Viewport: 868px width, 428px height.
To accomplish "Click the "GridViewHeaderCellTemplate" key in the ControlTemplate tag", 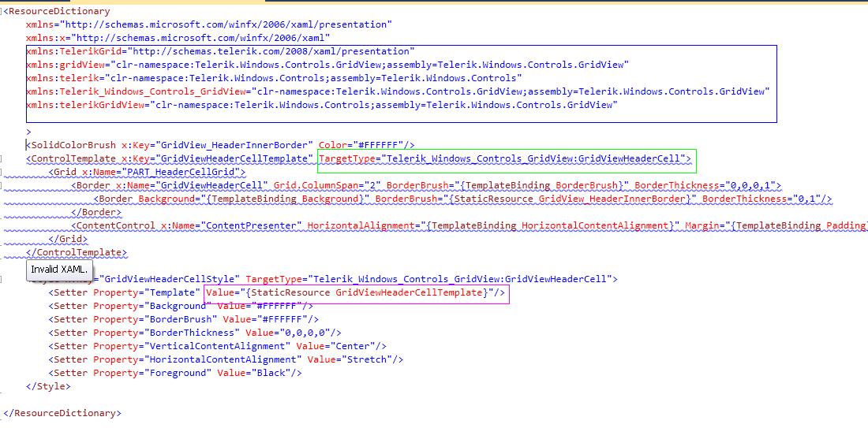I will tap(234, 158).
